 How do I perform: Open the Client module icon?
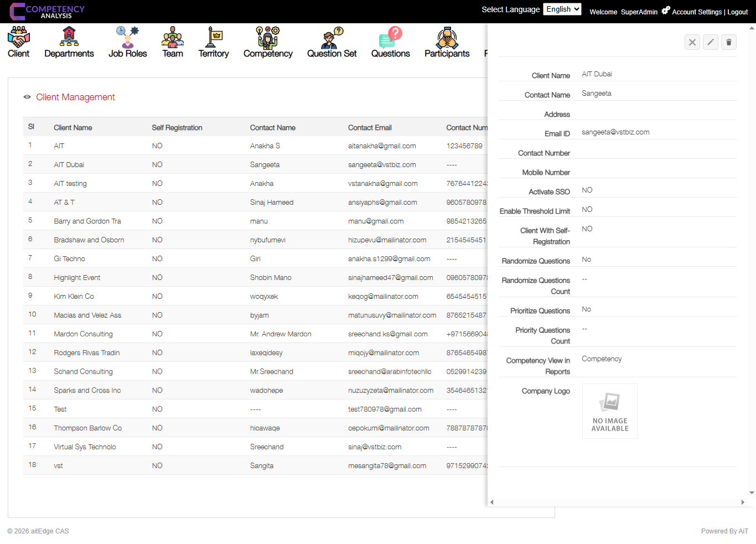pos(18,42)
